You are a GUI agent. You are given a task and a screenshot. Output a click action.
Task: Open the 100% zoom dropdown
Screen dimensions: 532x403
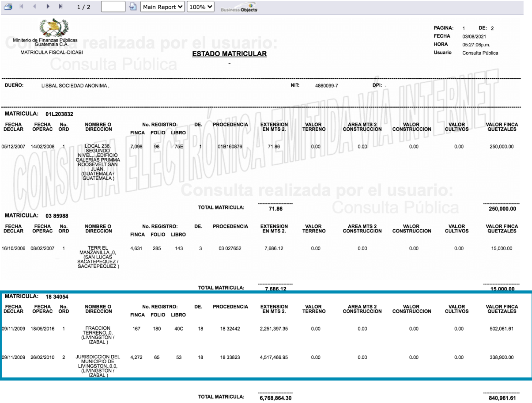click(200, 7)
